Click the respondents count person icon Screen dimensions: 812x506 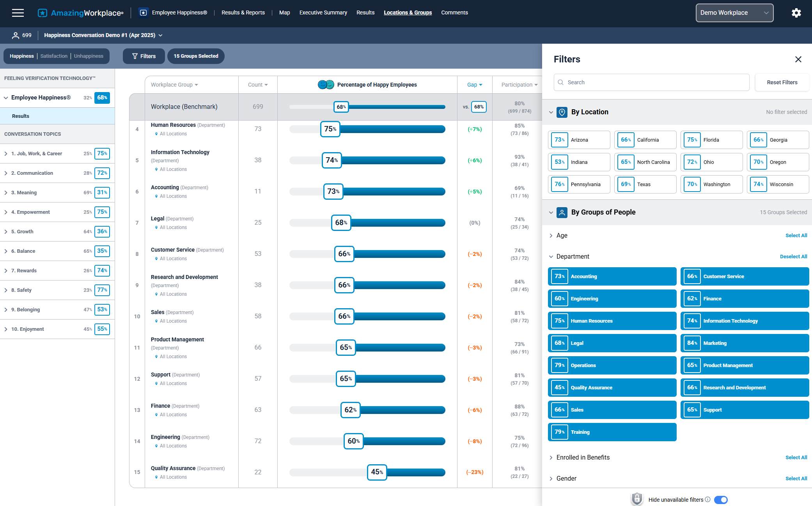pos(16,36)
